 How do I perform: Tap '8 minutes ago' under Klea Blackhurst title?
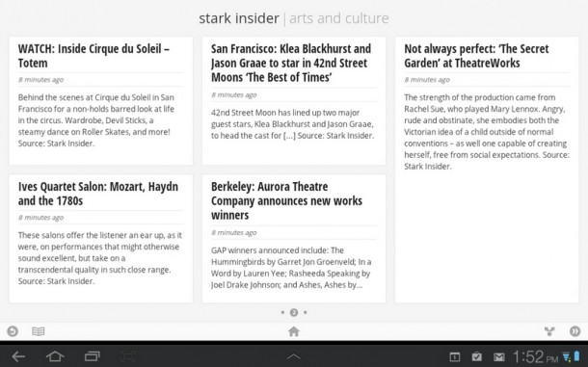233,94
